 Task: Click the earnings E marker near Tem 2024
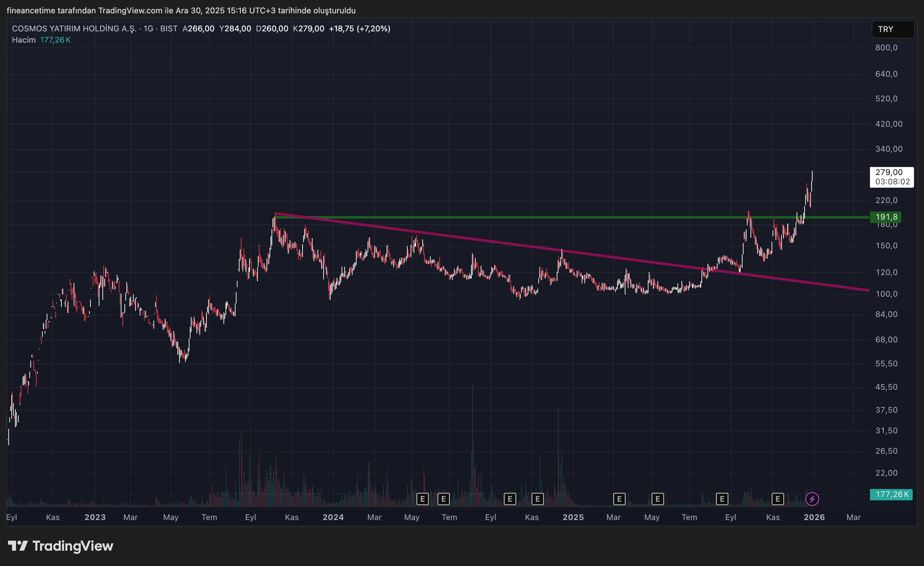(x=444, y=499)
